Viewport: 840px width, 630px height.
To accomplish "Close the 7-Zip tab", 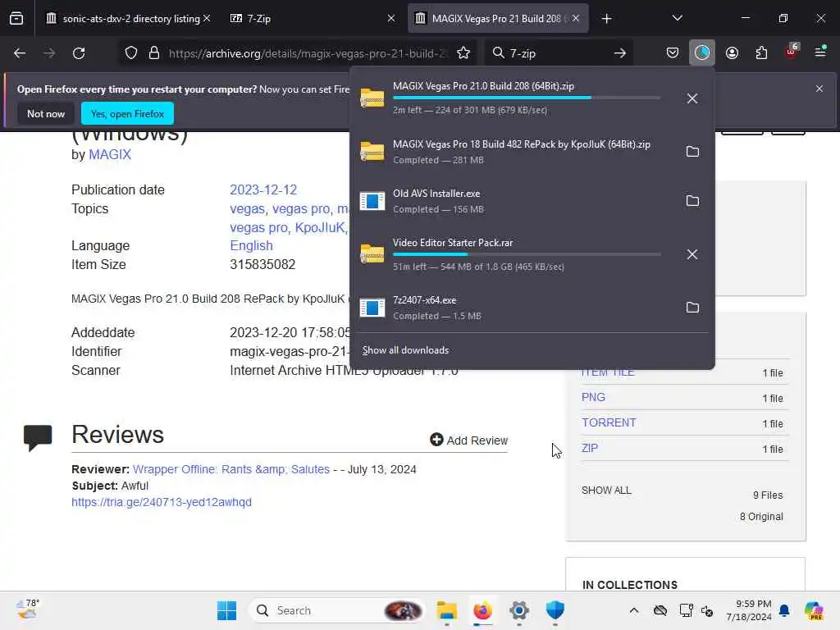I will pyautogui.click(x=391, y=18).
